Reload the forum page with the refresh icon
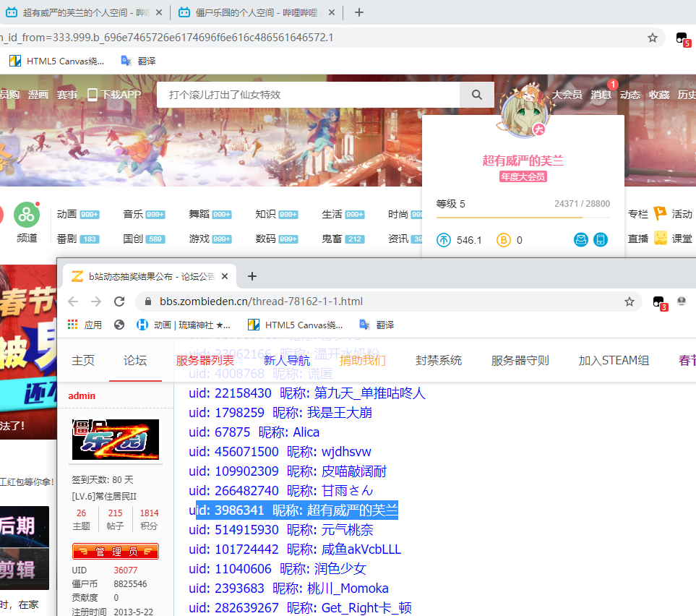696x616 pixels. [119, 301]
